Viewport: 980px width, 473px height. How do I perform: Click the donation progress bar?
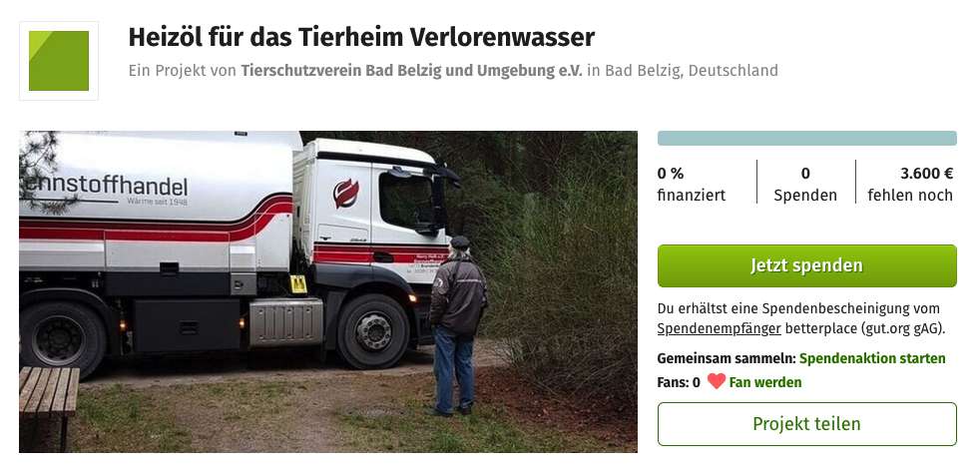coord(807,138)
